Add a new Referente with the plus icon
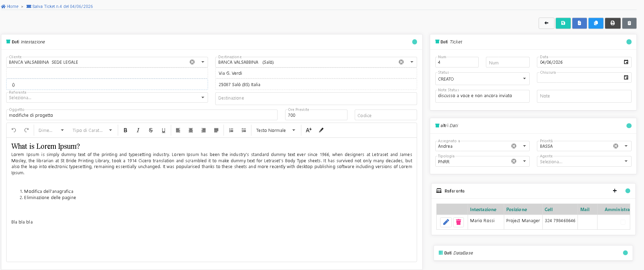Viewport: 644px width, 270px height. point(615,191)
